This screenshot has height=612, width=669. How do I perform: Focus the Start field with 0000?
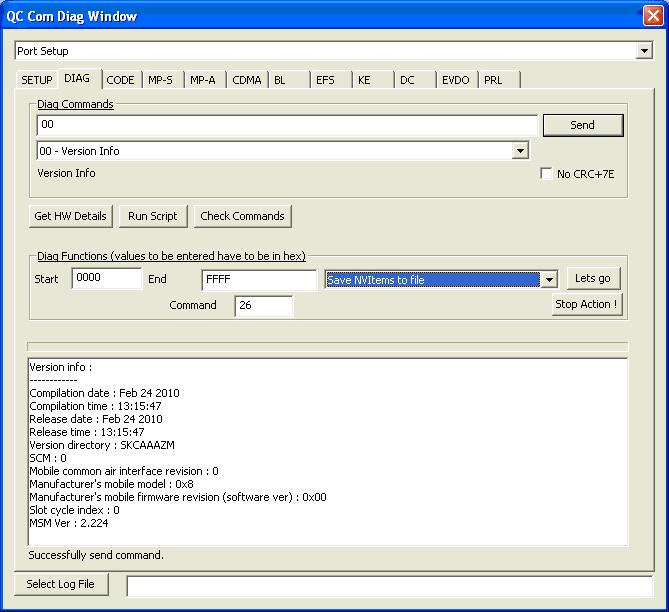pyautogui.click(x=107, y=278)
